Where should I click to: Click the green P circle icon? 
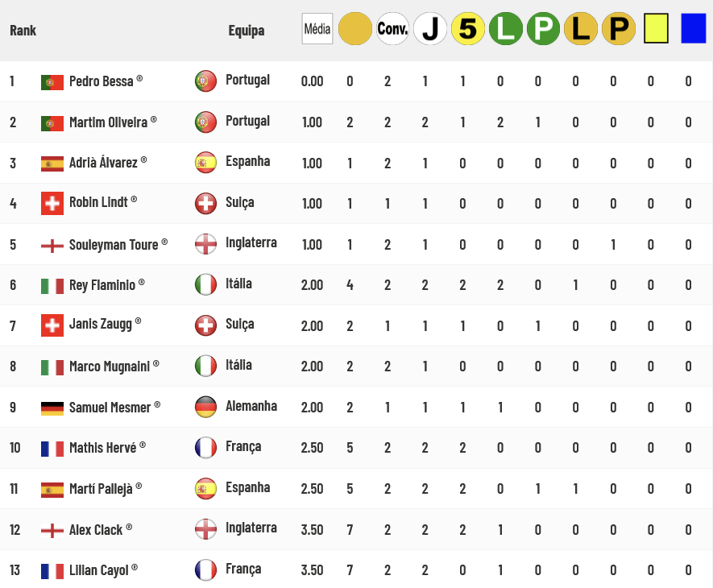(543, 29)
